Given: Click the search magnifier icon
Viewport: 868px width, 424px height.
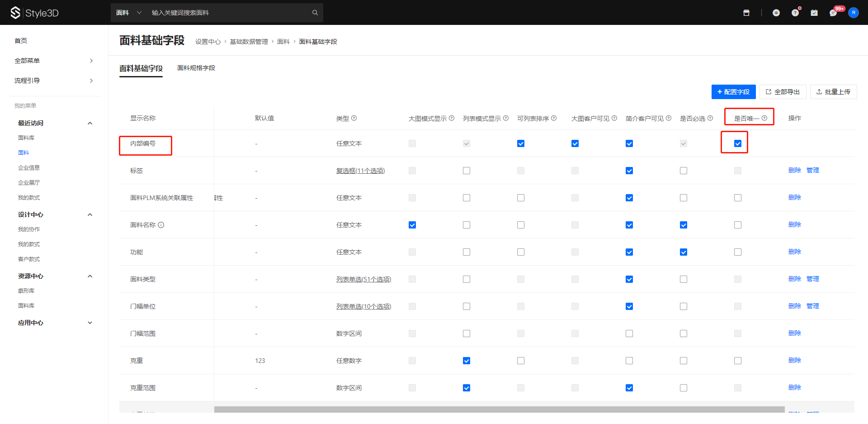Looking at the screenshot, I should 315,13.
